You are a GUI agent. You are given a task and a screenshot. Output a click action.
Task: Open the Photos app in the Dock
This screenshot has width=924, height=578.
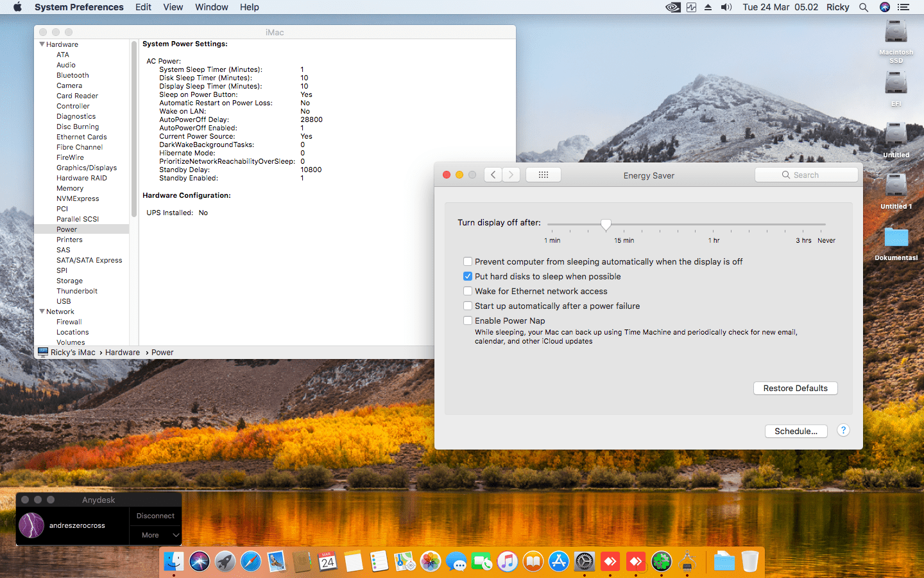[x=431, y=562]
